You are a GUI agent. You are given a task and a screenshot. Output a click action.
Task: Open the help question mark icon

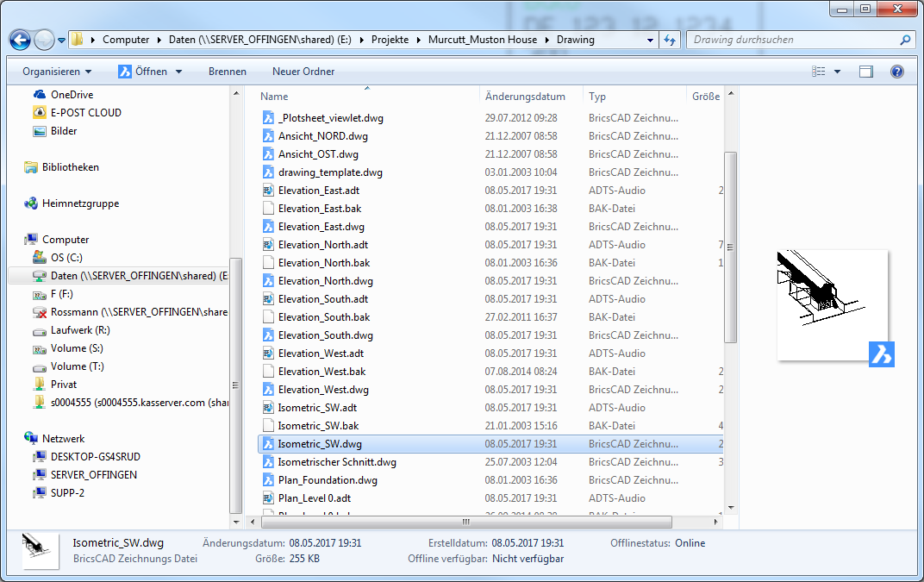[896, 72]
